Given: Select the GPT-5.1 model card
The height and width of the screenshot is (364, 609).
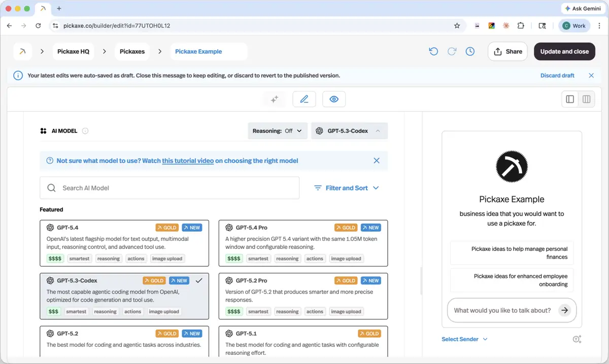Looking at the screenshot, I should (x=303, y=342).
